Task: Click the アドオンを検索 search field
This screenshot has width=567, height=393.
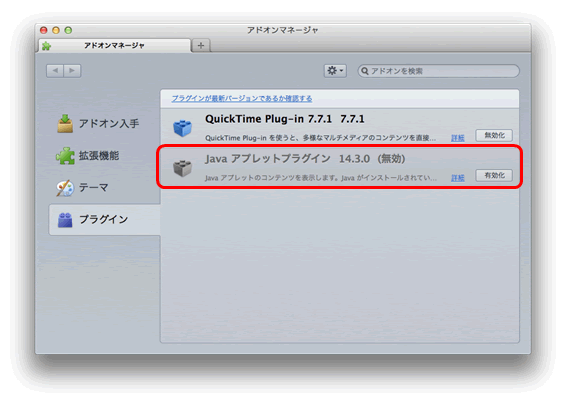Action: (438, 71)
